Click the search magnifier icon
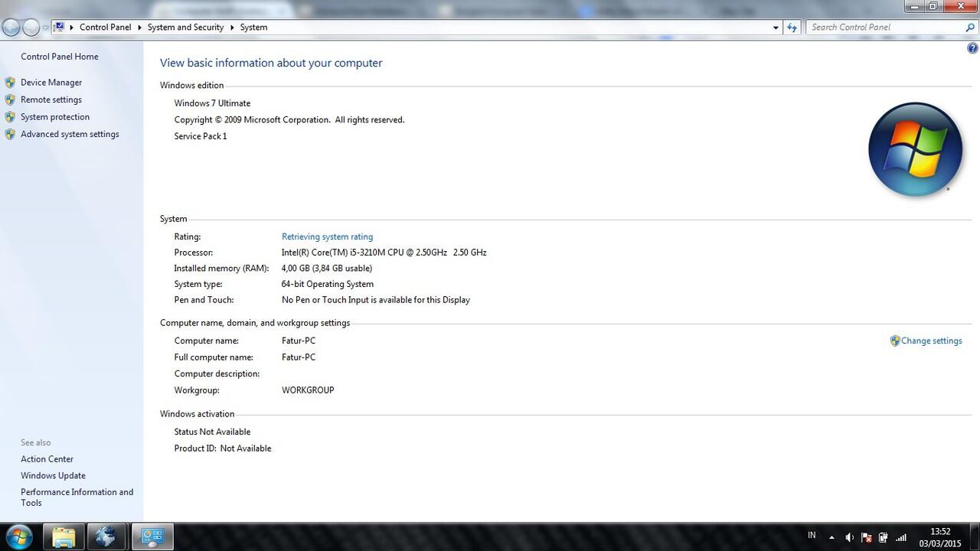The image size is (980, 551). pos(970,28)
